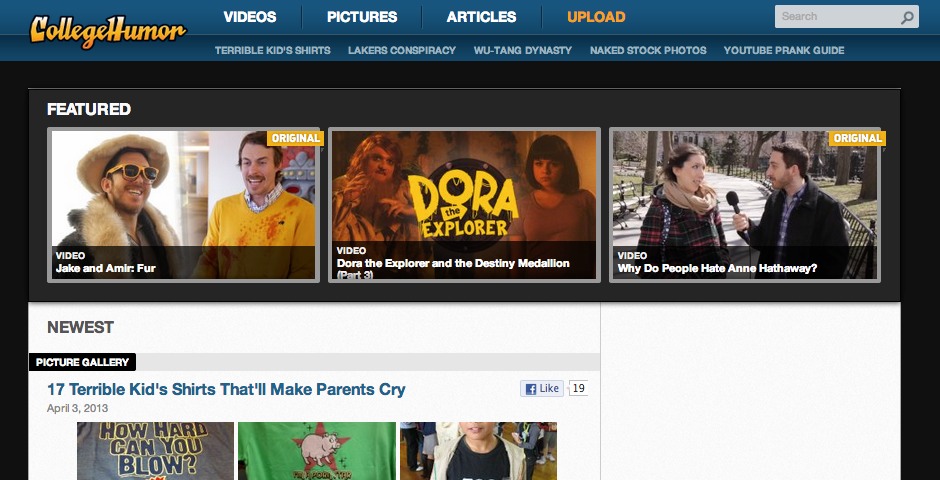This screenshot has width=940, height=480.
Task: Click the search magnifier icon
Action: [907, 17]
